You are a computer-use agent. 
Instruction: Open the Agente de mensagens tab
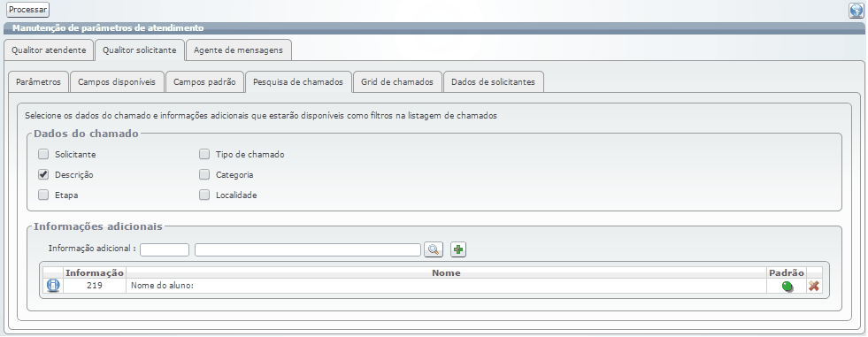pyautogui.click(x=239, y=50)
